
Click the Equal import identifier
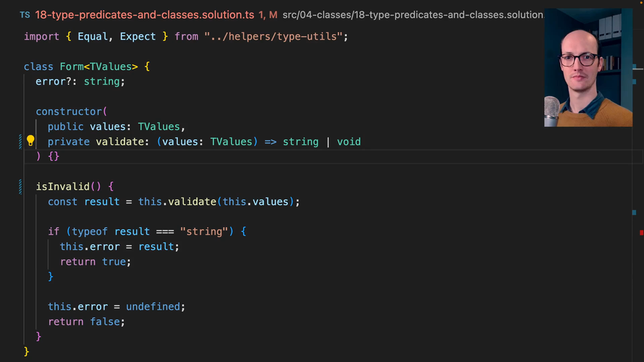click(x=93, y=36)
